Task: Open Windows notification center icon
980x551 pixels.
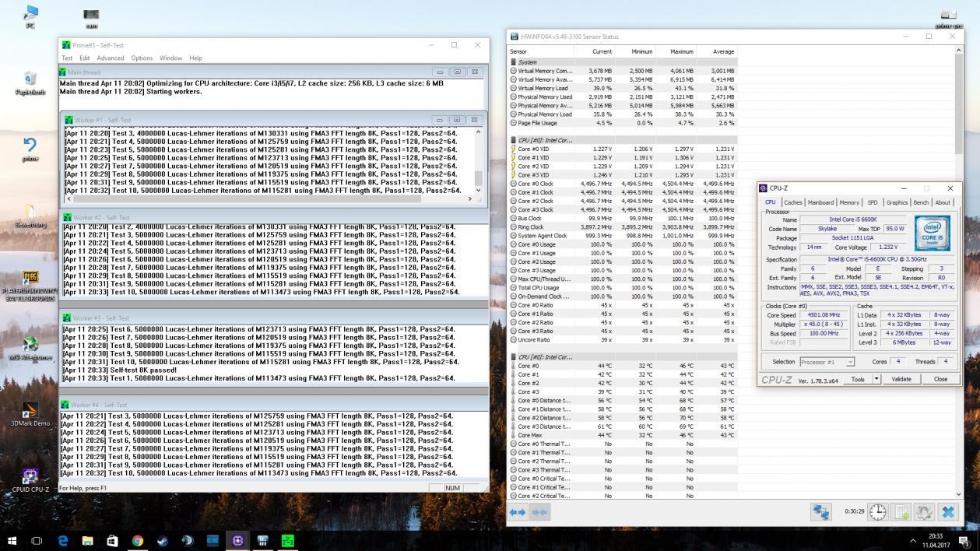Action: click(964, 540)
